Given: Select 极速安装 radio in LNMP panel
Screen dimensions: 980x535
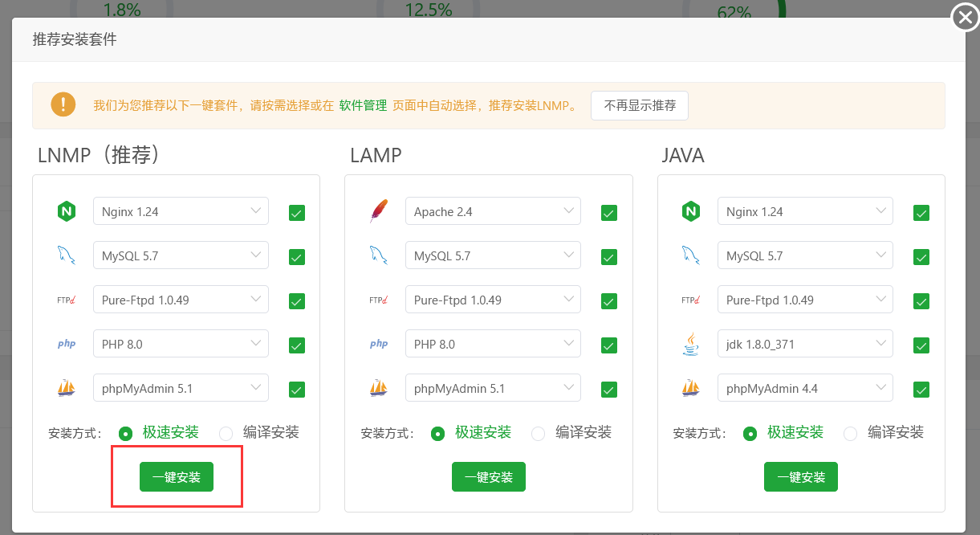Looking at the screenshot, I should (x=126, y=434).
